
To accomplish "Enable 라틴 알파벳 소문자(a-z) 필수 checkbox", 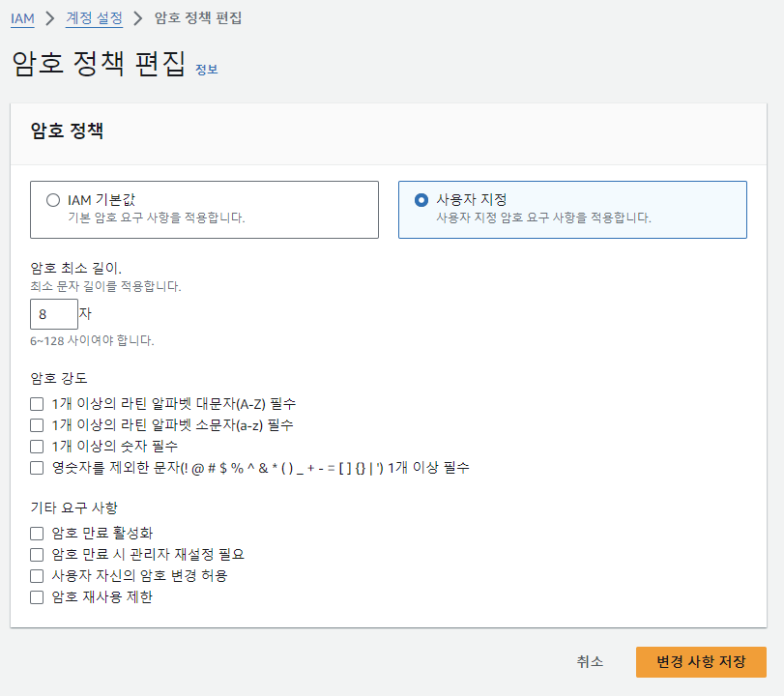I will [37, 425].
